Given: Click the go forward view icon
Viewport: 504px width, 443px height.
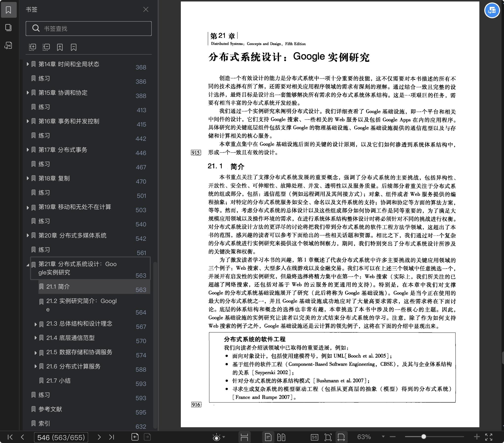Looking at the screenshot, I should pyautogui.click(x=147, y=437).
